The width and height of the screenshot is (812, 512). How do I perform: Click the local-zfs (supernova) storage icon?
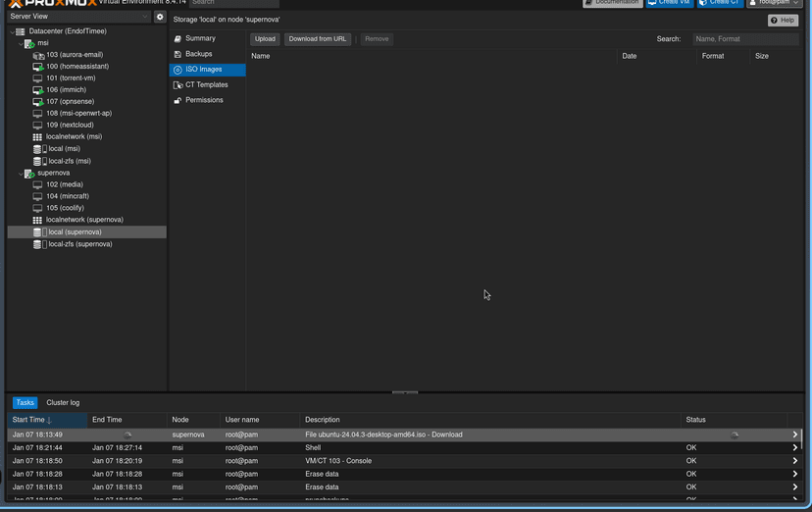click(x=39, y=244)
